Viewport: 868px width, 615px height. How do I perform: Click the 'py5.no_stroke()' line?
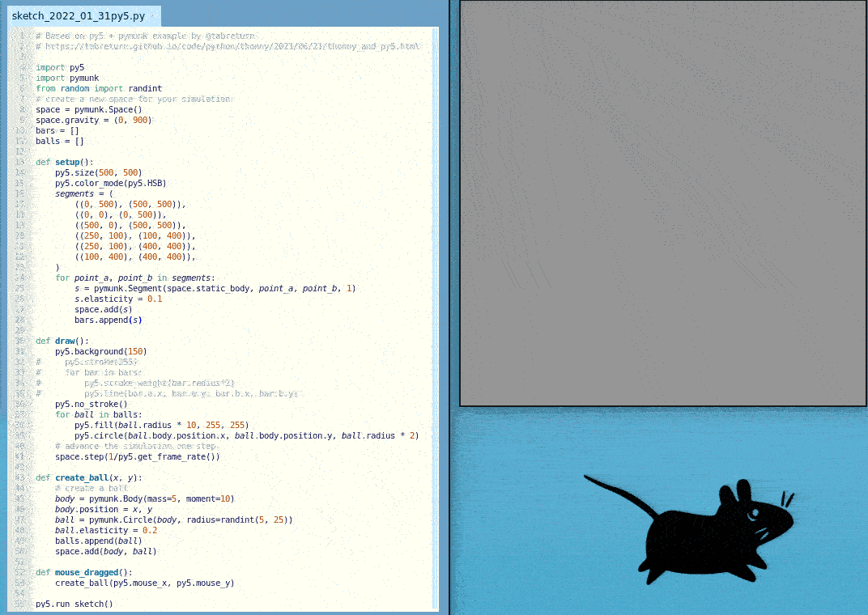tap(91, 404)
